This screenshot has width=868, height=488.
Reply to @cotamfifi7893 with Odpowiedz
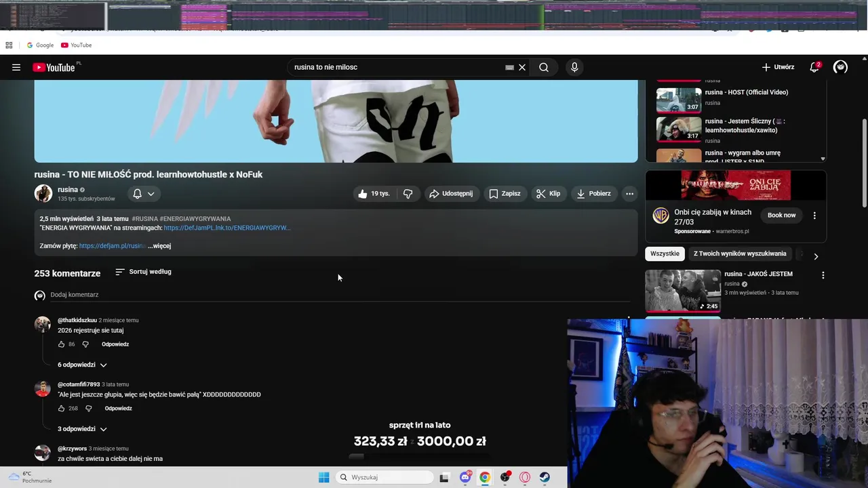point(119,409)
